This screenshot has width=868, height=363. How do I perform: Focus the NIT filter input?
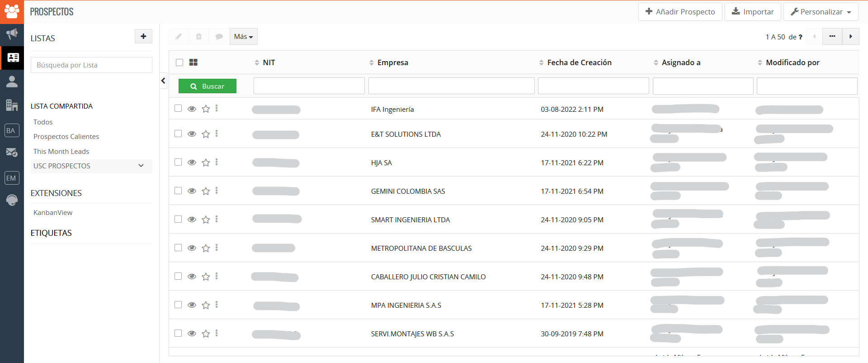(309, 86)
